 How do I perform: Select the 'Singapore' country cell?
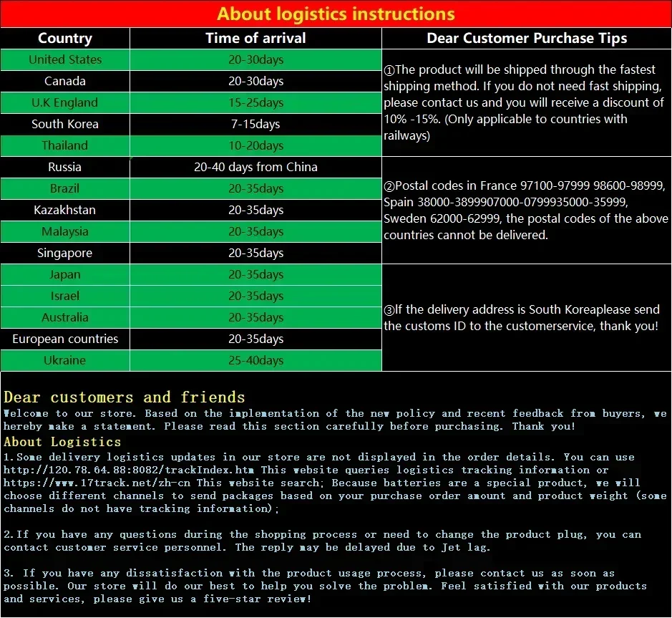[65, 253]
